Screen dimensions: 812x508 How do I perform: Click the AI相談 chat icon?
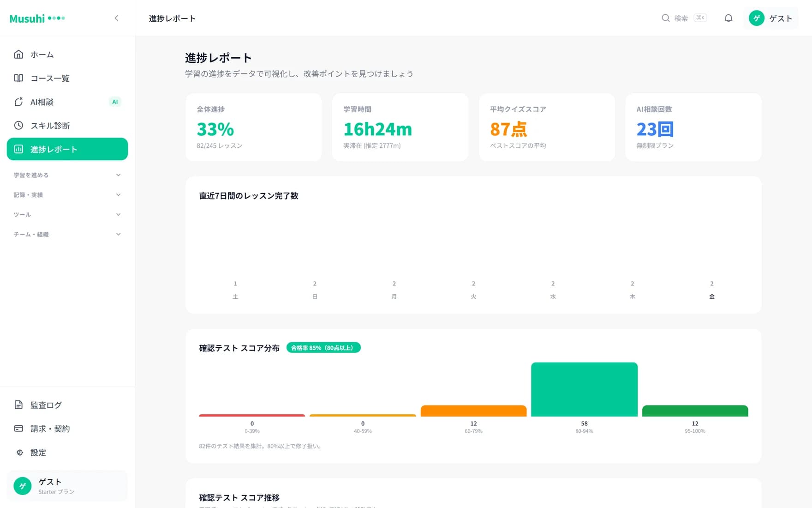[x=18, y=102]
